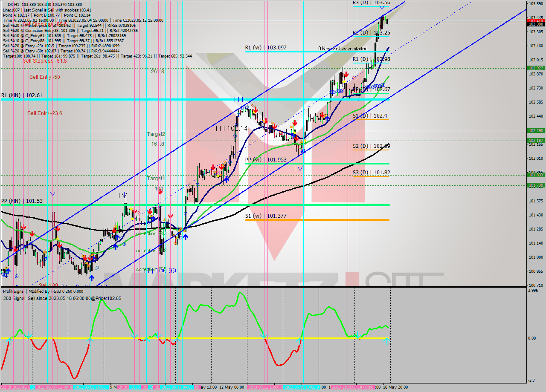Select the 'PP (MN) | 101.53' monthly pivot label
Viewport: 546px width, 392px height.
[21, 201]
